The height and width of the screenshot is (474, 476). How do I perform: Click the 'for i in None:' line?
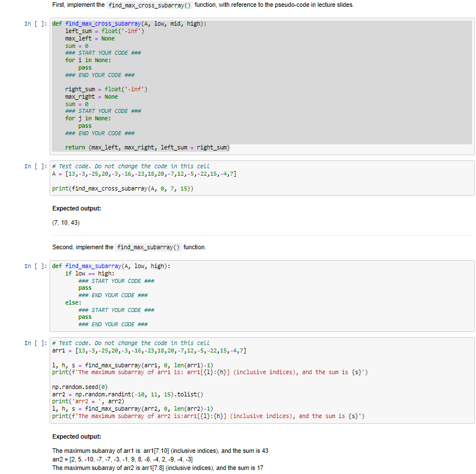pyautogui.click(x=88, y=60)
